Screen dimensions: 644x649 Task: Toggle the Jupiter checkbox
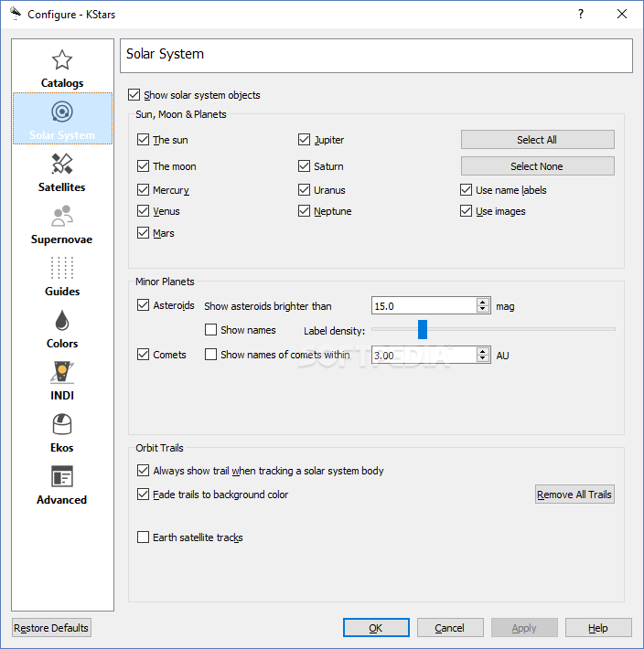304,140
